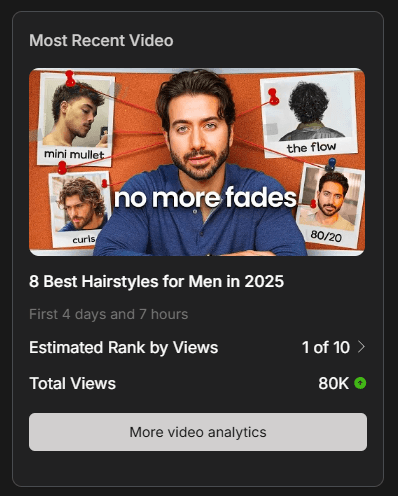Click the Total Views label
Viewport: 398px width, 496px height.
[73, 383]
